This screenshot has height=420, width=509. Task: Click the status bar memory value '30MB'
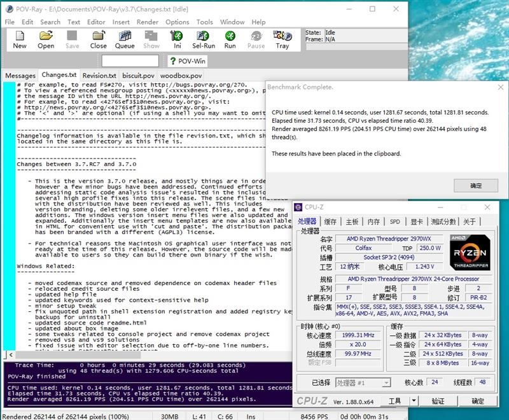tap(169, 416)
